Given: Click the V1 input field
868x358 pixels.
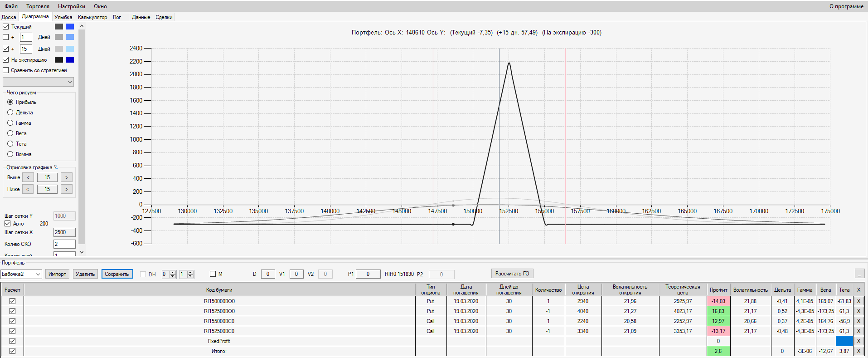Looking at the screenshot, I should click(x=296, y=274).
